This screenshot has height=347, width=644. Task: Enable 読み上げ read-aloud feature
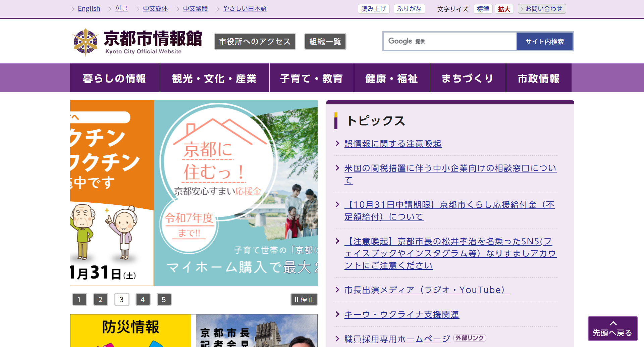point(374,9)
